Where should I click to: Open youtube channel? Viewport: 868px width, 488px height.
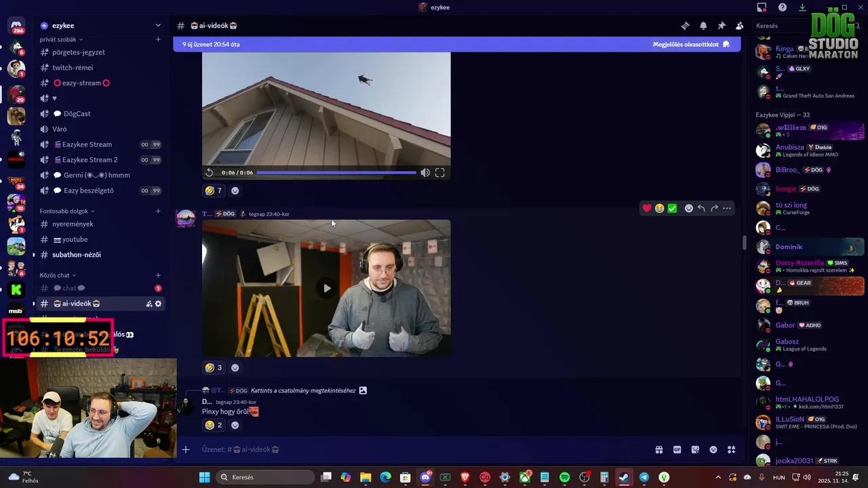coord(100,239)
